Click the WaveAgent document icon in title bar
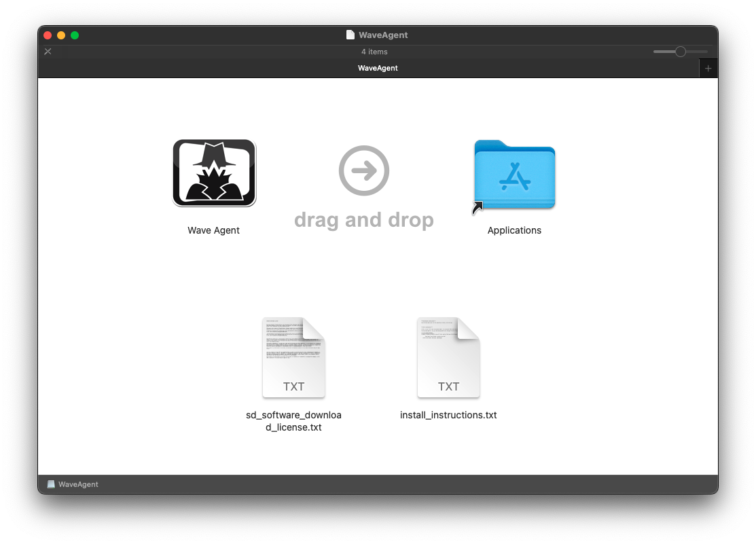Image resolution: width=756 pixels, height=544 pixels. pyautogui.click(x=350, y=35)
